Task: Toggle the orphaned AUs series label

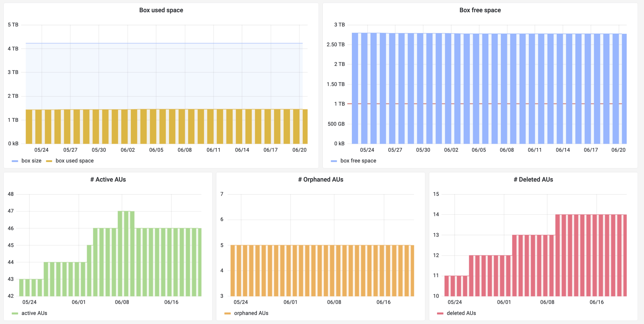Action: tap(251, 313)
